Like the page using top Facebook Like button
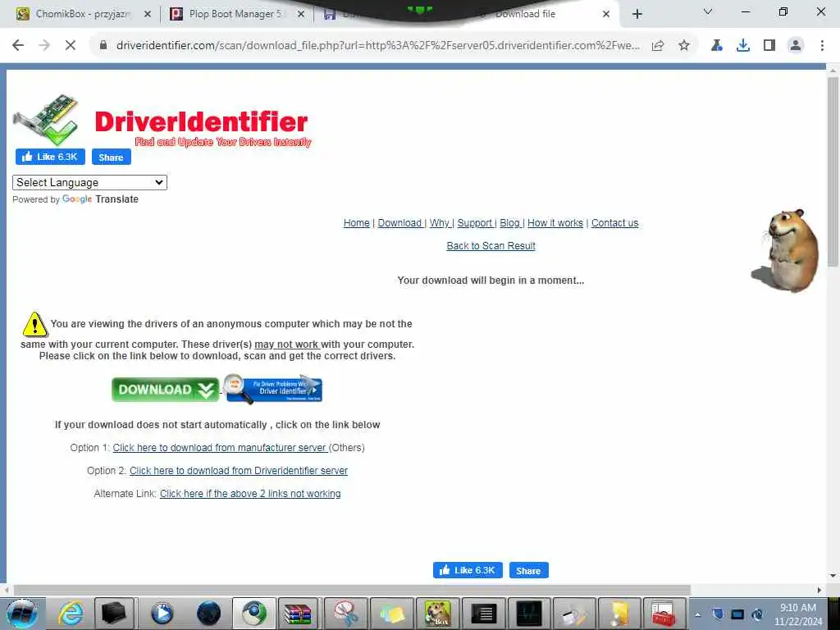The image size is (840, 630). pyautogui.click(x=50, y=157)
